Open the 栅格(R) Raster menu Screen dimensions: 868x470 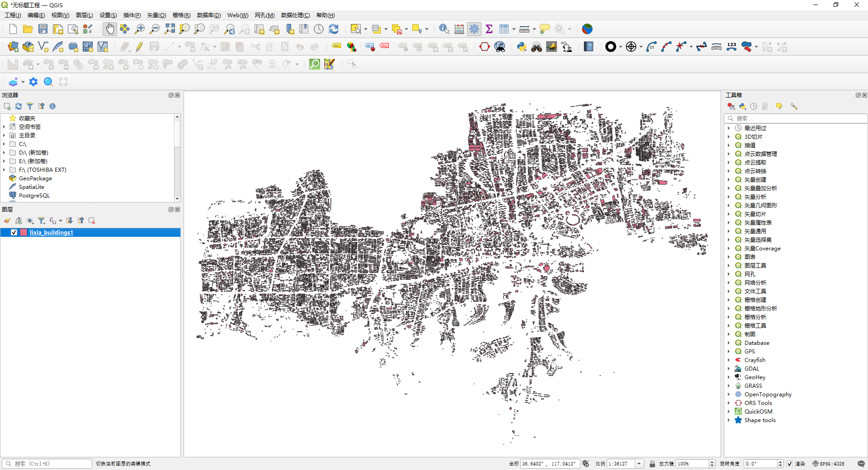pyautogui.click(x=181, y=15)
